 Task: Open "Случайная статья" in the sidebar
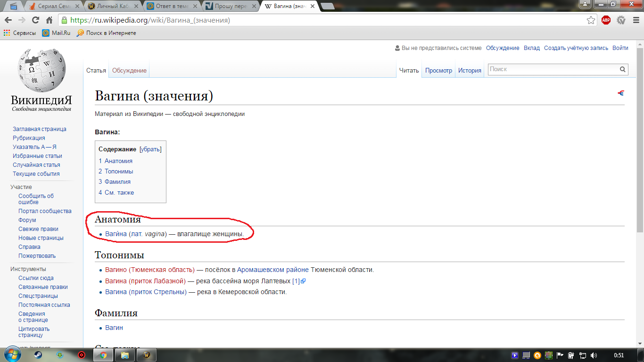pos(36,165)
